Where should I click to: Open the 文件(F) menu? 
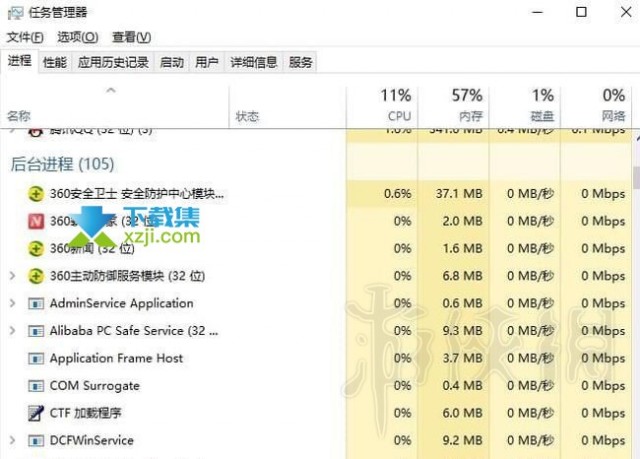click(25, 38)
